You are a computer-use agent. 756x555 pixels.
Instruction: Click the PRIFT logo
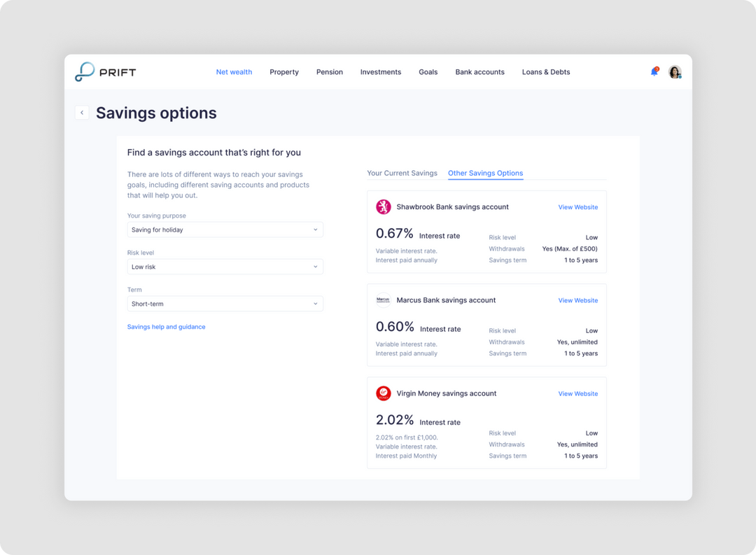[105, 71]
